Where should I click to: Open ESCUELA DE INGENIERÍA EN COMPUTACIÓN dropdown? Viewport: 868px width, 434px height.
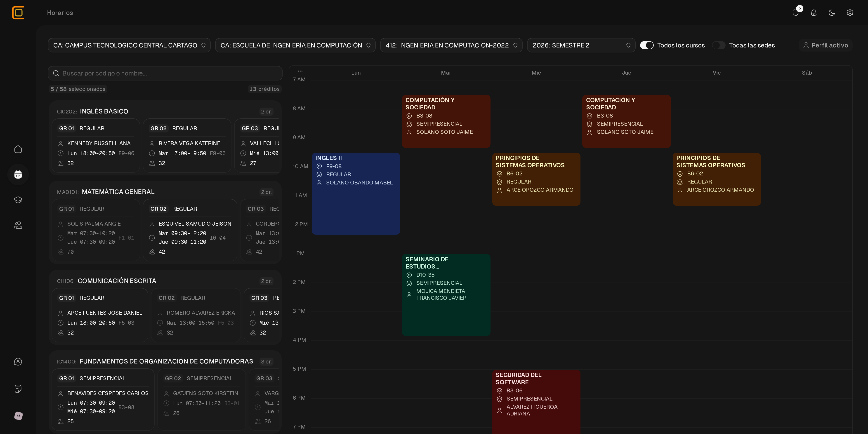[x=295, y=45]
